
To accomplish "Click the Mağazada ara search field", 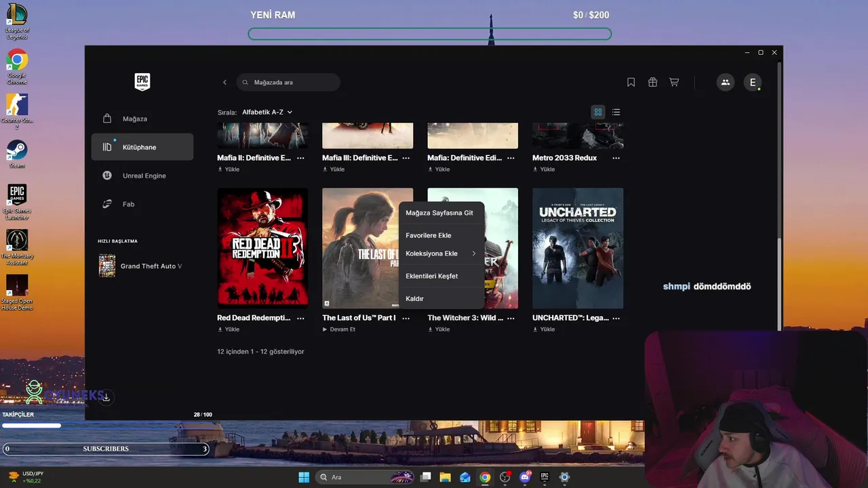I will tap(289, 82).
